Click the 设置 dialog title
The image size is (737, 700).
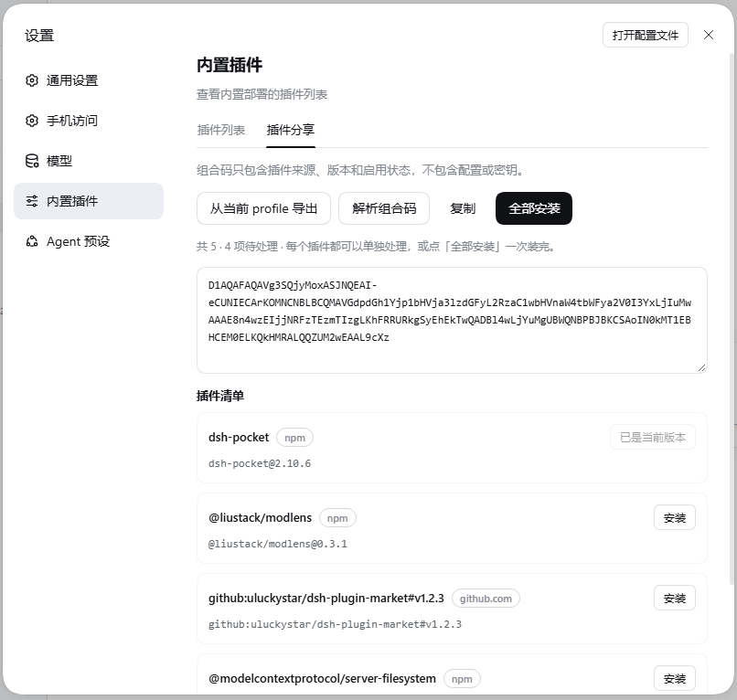[39, 36]
